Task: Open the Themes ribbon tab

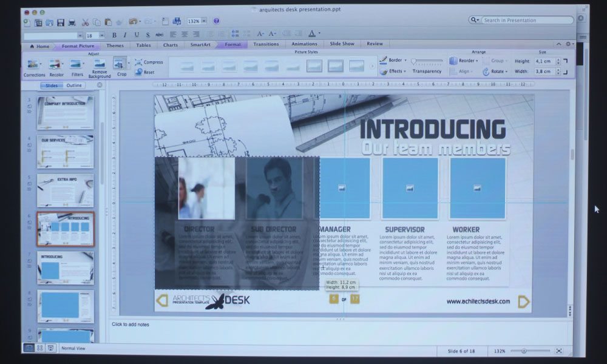Action: (x=115, y=45)
